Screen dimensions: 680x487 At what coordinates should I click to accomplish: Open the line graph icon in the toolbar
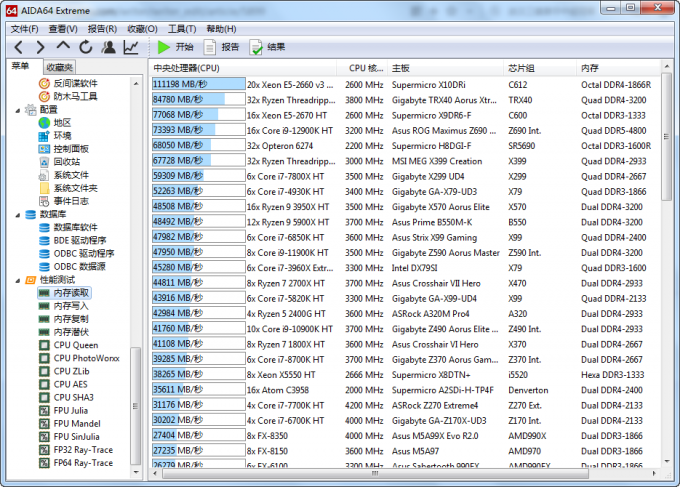131,47
